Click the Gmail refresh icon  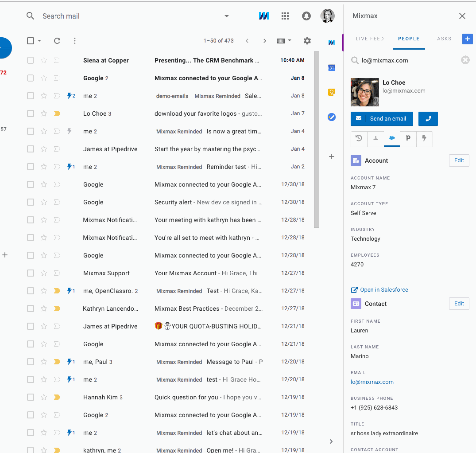pos(57,40)
